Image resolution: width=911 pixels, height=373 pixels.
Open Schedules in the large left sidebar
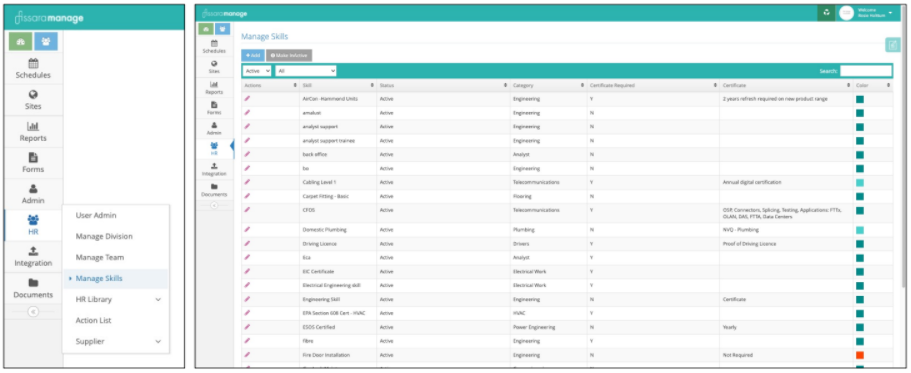pos(33,69)
